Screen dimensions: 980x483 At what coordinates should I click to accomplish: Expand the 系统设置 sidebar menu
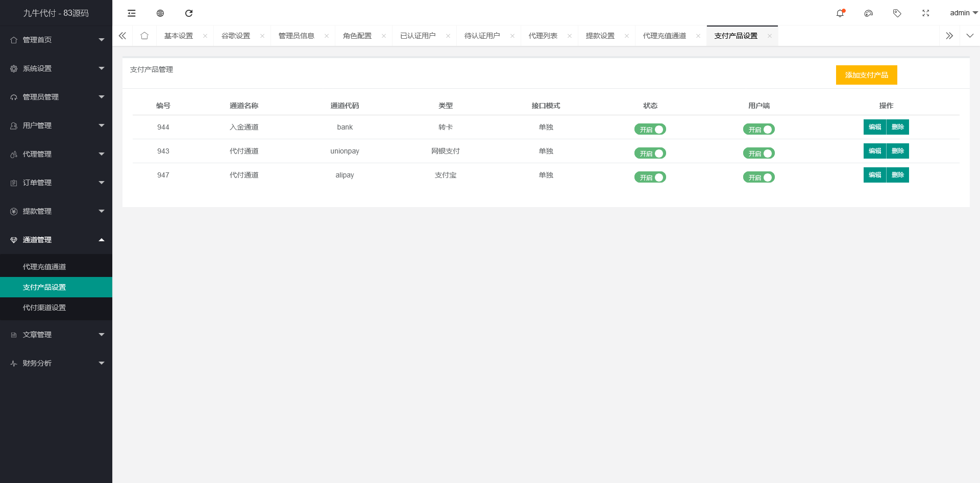coord(56,68)
